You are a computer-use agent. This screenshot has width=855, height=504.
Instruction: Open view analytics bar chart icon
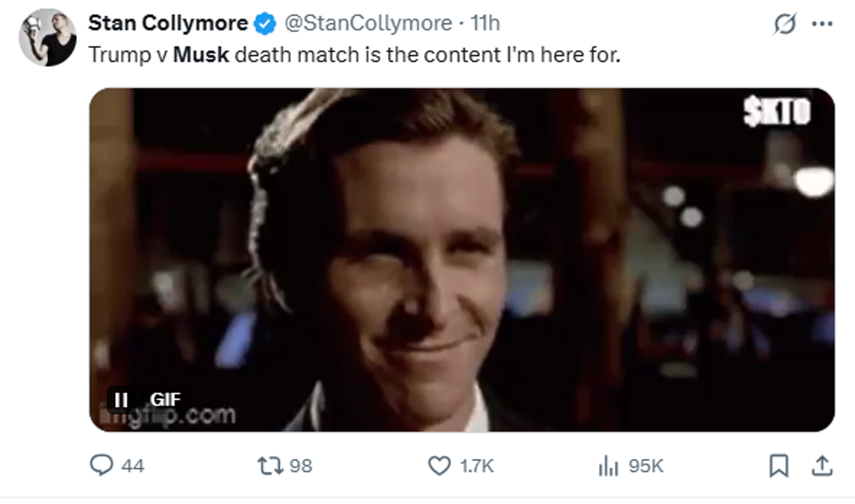coord(608,465)
